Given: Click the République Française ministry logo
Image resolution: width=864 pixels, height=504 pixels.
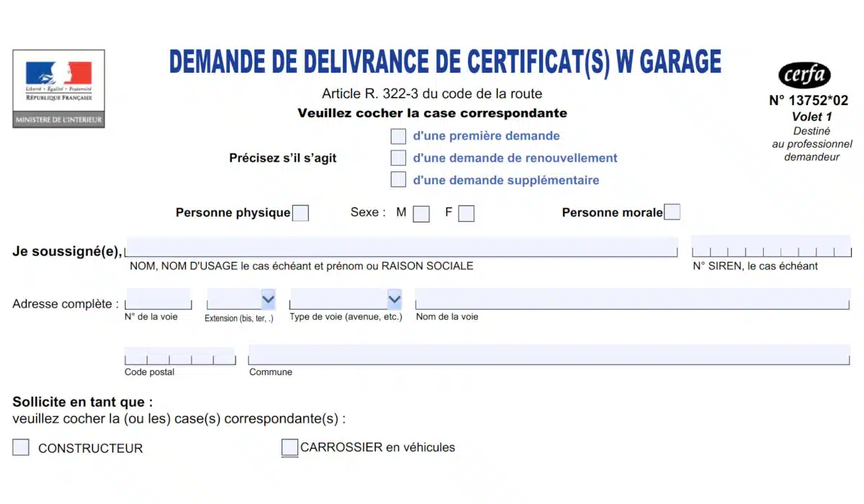Looking at the screenshot, I should click(x=58, y=89).
